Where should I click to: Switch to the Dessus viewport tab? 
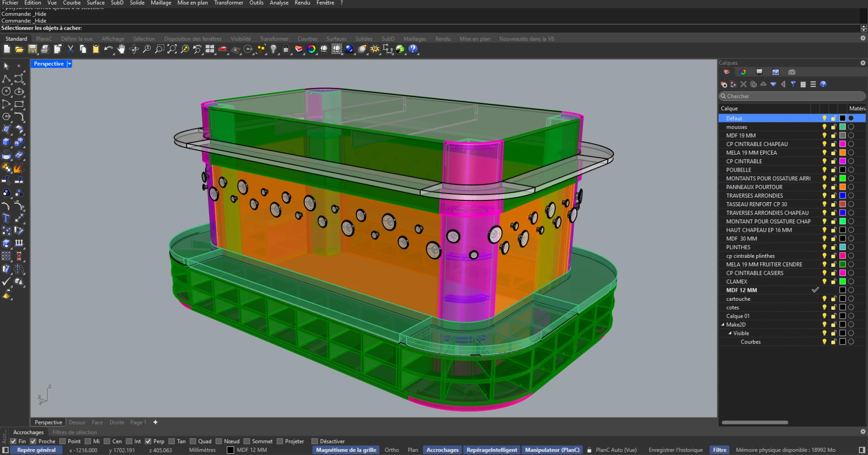pyautogui.click(x=77, y=423)
